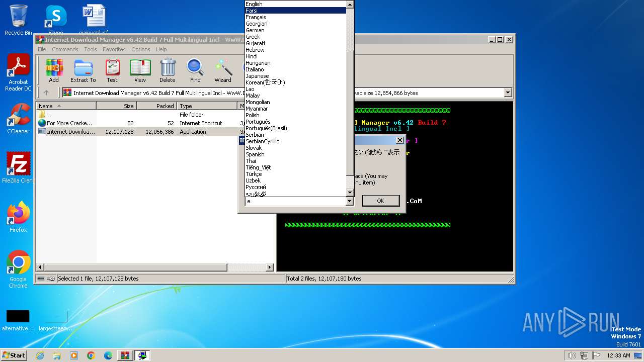Open Skype desktop shortcut

[x=55, y=20]
